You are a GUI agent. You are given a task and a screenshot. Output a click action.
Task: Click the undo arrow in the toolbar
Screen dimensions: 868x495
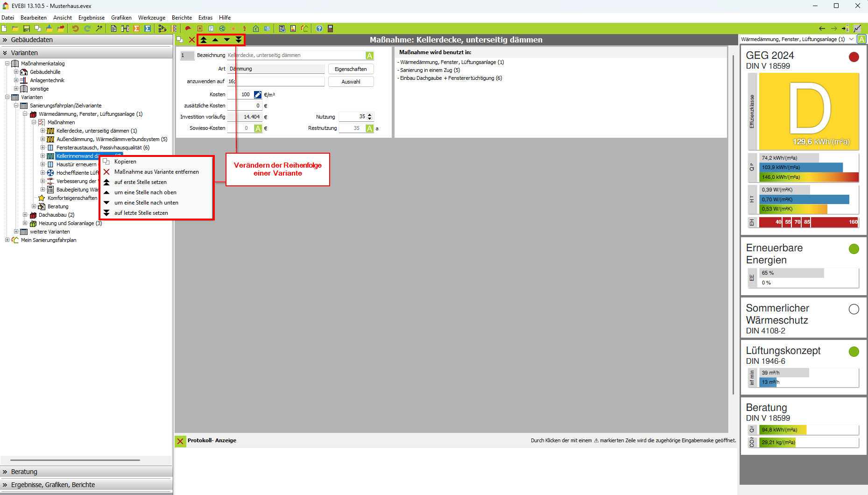75,28
